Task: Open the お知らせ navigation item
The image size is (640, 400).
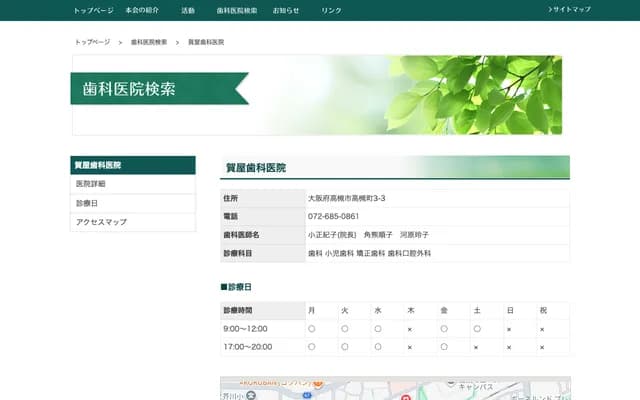Action: [286, 10]
